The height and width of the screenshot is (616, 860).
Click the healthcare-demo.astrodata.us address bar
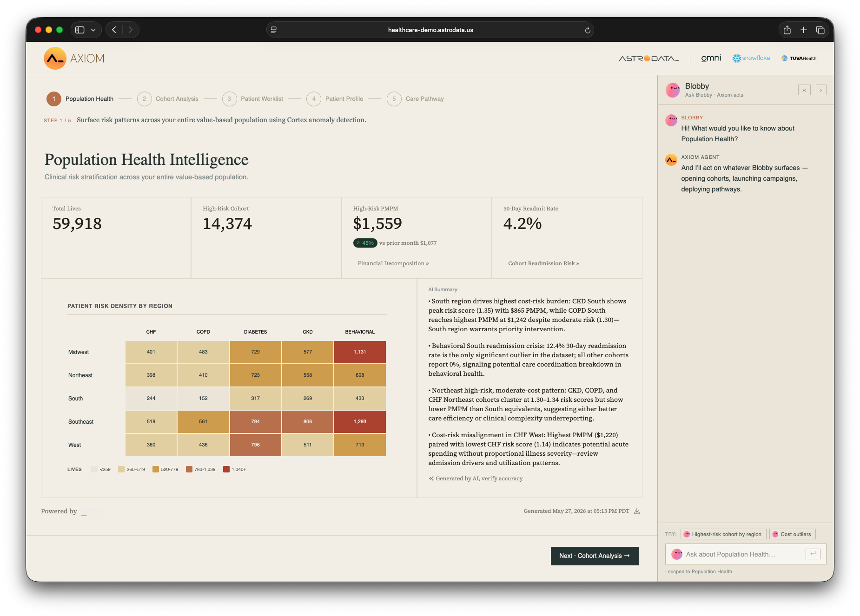click(430, 30)
